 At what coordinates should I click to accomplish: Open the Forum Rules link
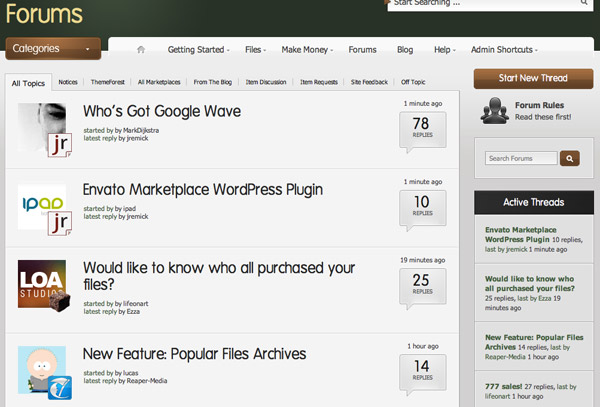tap(539, 105)
